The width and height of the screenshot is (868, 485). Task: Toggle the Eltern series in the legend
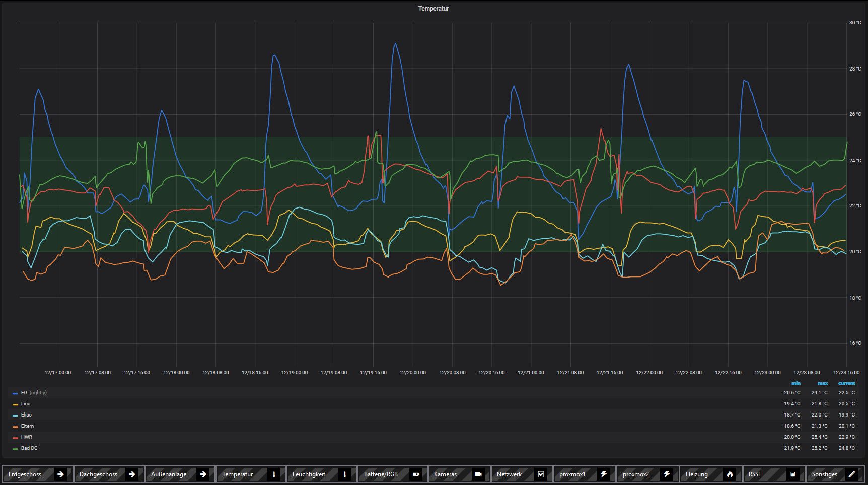click(27, 426)
